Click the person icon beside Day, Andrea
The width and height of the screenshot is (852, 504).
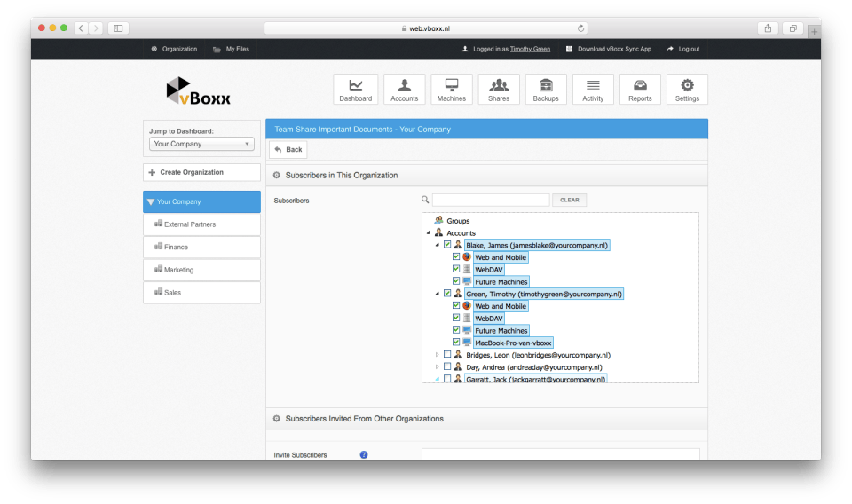(458, 366)
